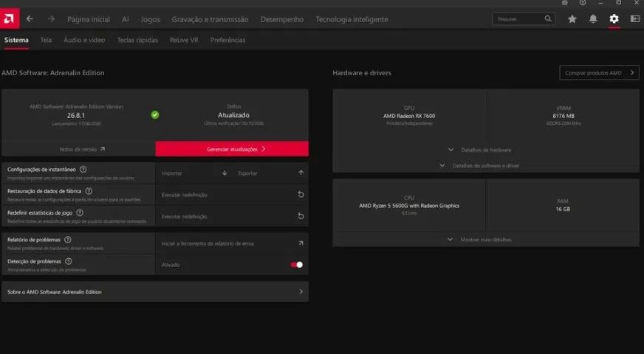This screenshot has height=354, width=644.
Task: Click help icon beside Restauração de dados de fábrica
Action: (x=89, y=191)
